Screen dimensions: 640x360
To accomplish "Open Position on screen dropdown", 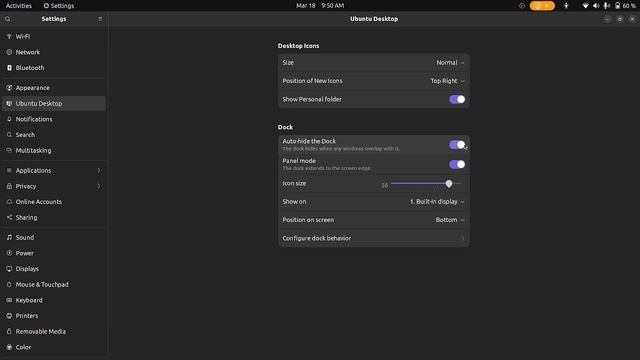I will pos(450,220).
